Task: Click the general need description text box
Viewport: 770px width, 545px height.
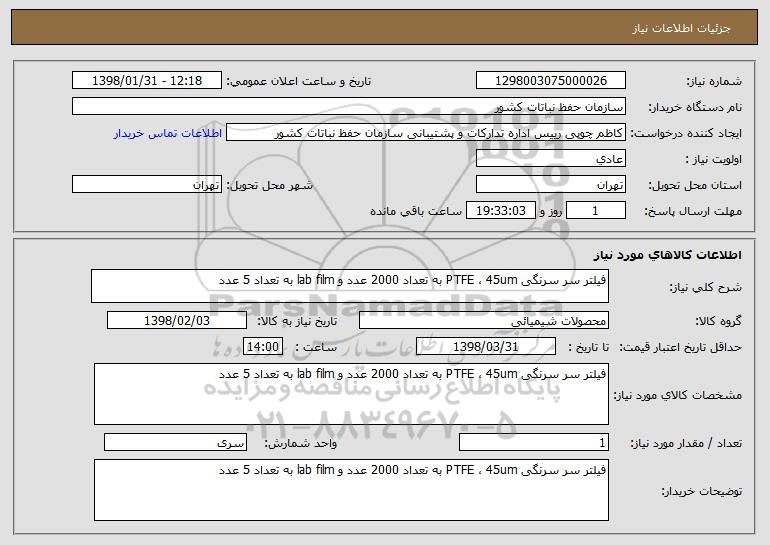Action: coord(350,286)
